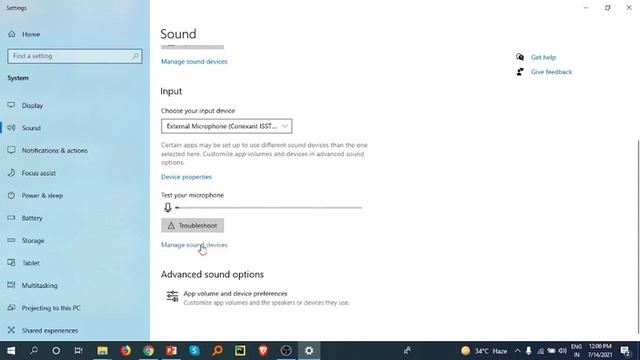The image size is (640, 360).
Task: Click the Projecting to this PC icon
Action: click(11, 308)
